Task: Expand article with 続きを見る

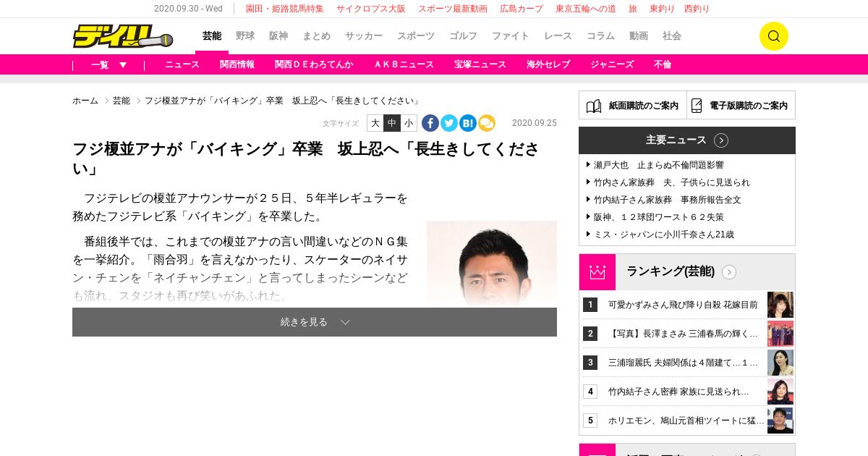Action: click(315, 322)
